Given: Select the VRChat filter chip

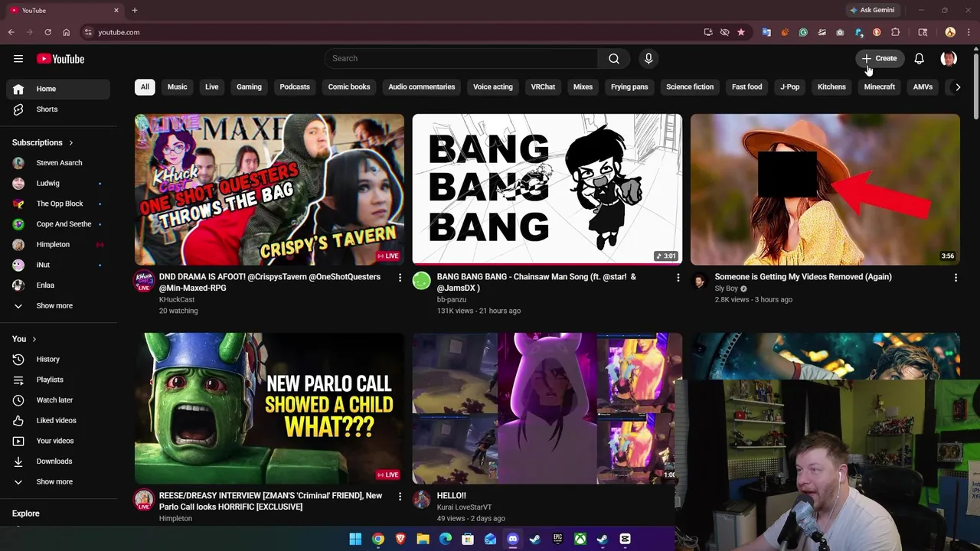Looking at the screenshot, I should click(543, 87).
